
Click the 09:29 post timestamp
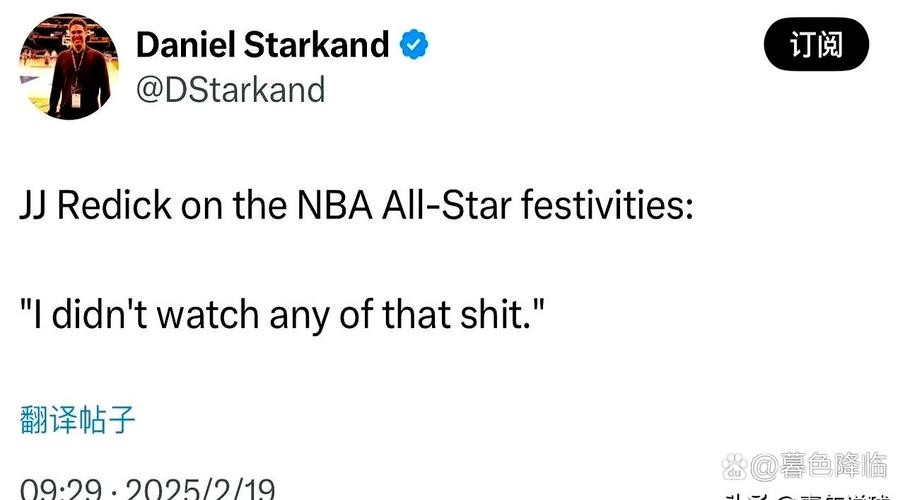(58, 490)
